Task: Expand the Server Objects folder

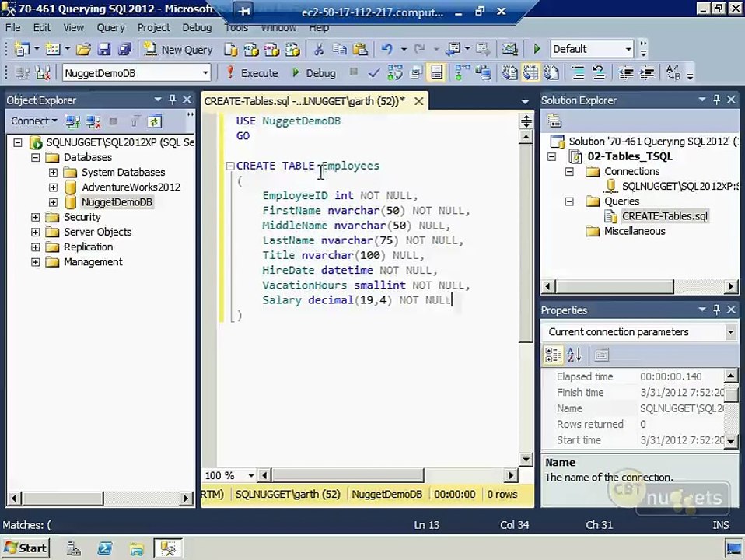Action: 35,232
